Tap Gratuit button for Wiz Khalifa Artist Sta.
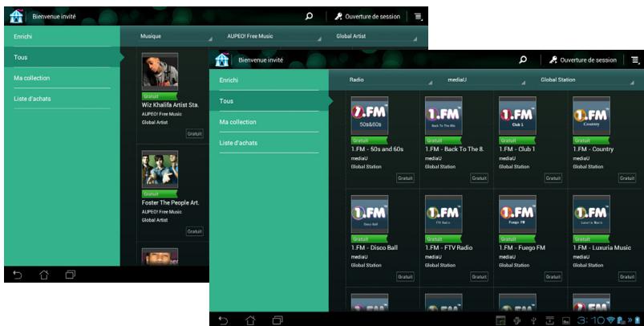The height and width of the screenshot is (326, 644). click(x=194, y=133)
